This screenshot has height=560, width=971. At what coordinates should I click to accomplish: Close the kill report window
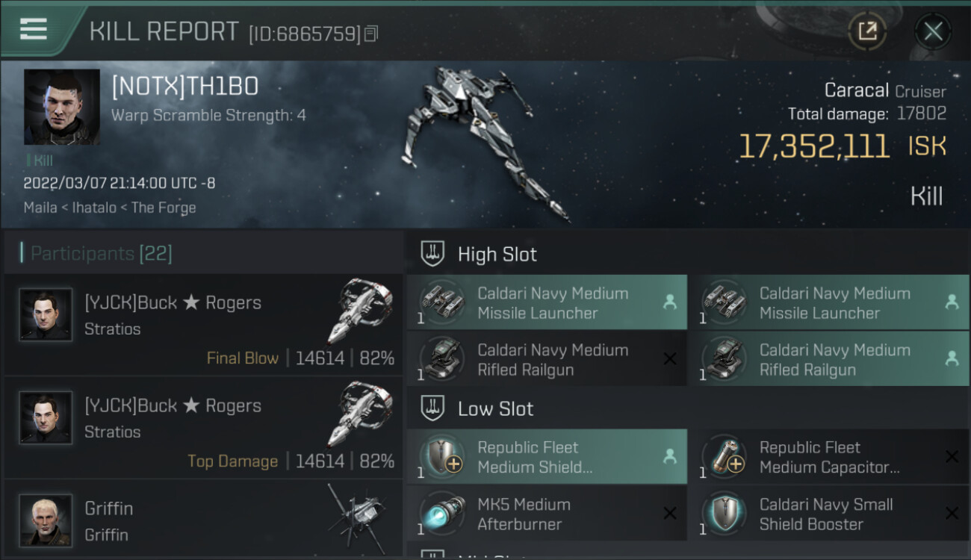pos(933,31)
